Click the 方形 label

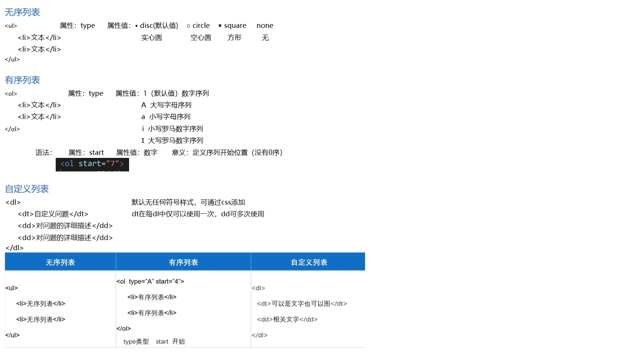234,37
